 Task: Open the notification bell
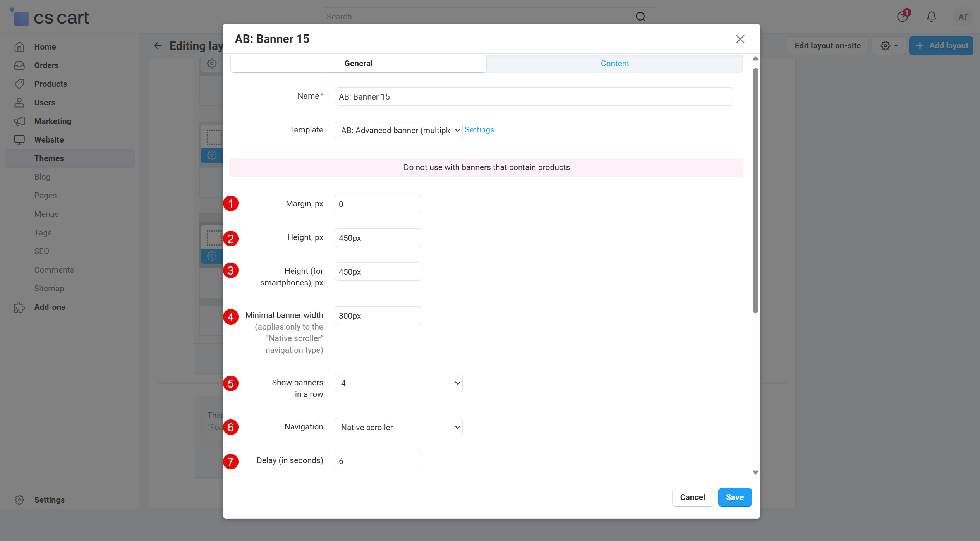(x=931, y=17)
